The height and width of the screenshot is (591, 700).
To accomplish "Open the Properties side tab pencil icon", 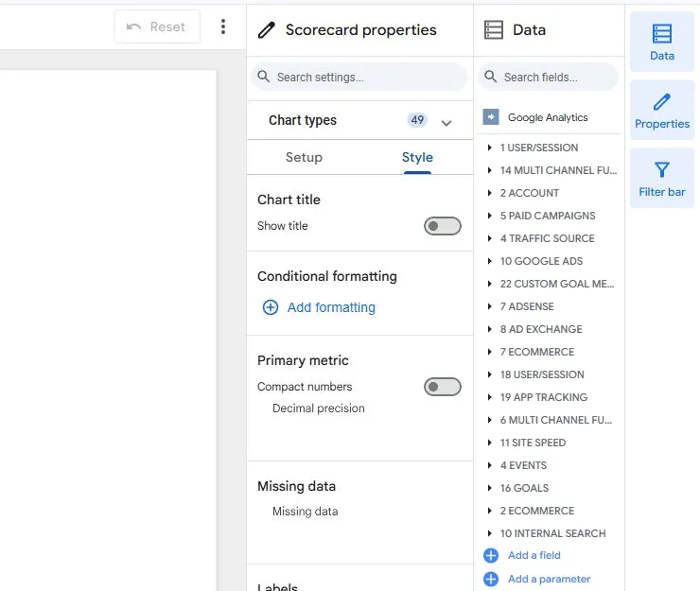I will click(x=661, y=102).
